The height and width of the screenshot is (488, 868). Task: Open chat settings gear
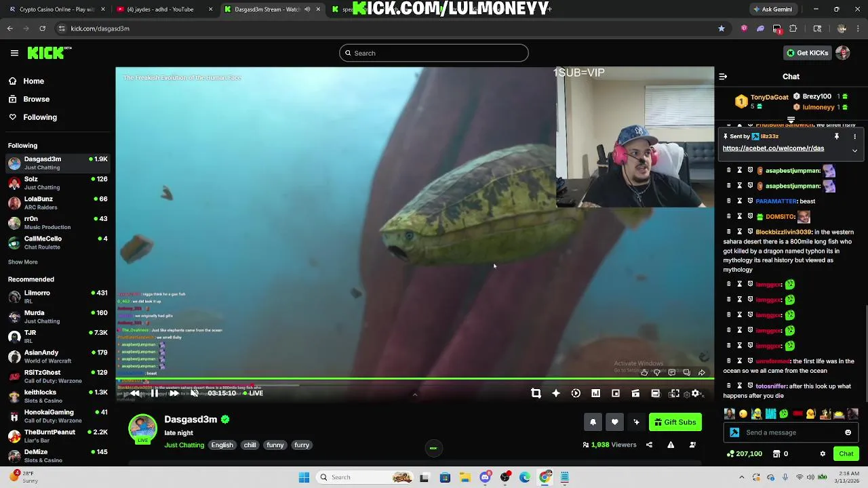click(823, 453)
